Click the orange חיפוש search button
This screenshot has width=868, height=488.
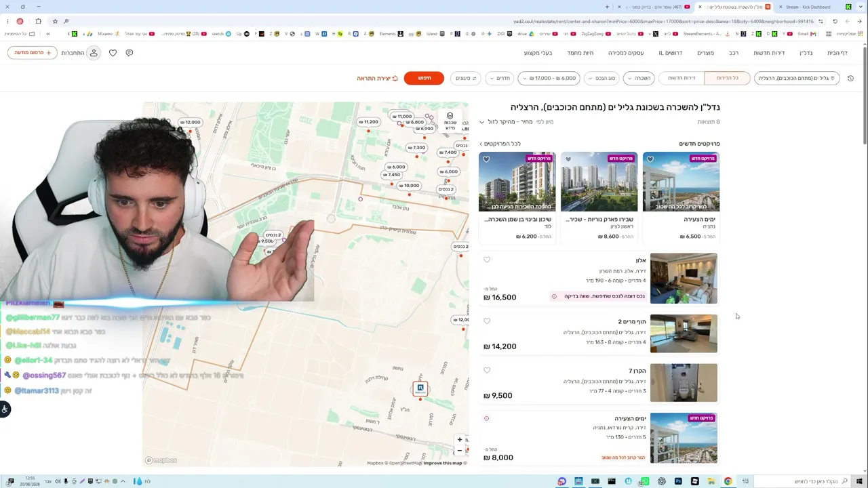[x=424, y=79]
